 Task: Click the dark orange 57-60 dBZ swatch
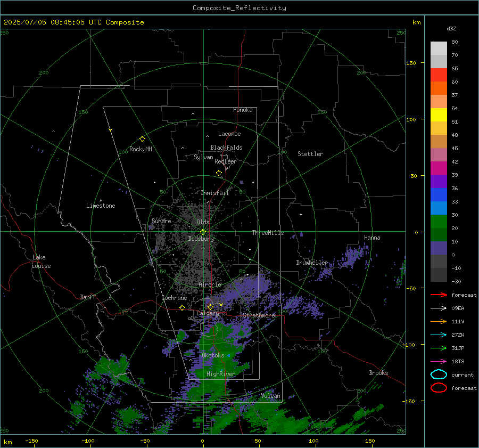[x=439, y=88]
